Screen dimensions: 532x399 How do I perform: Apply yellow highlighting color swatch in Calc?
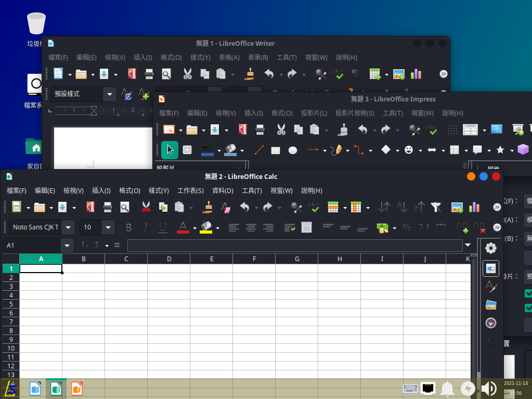coord(206,227)
